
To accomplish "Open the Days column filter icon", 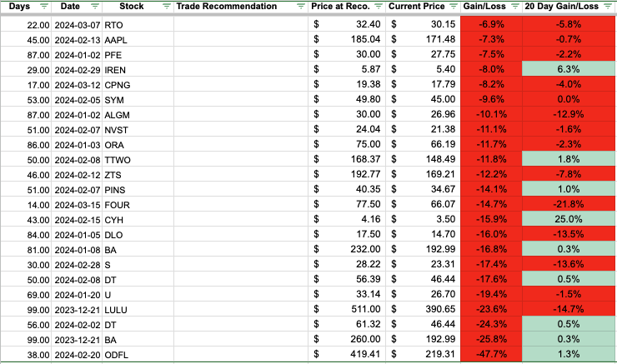I will (x=44, y=7).
